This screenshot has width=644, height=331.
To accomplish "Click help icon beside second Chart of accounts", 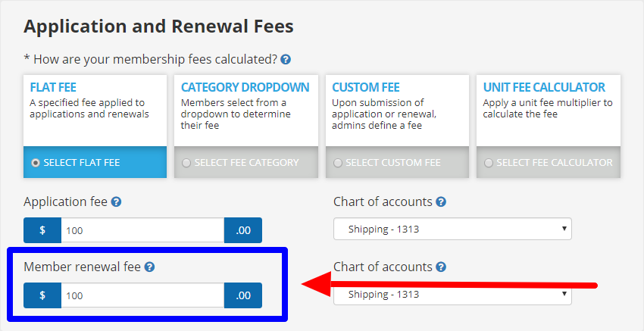I will [x=441, y=267].
